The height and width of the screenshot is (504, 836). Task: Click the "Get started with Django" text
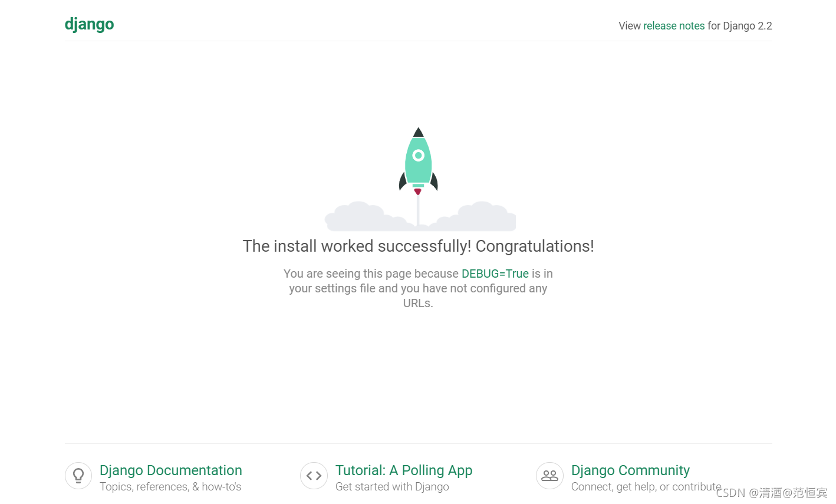point(392,487)
